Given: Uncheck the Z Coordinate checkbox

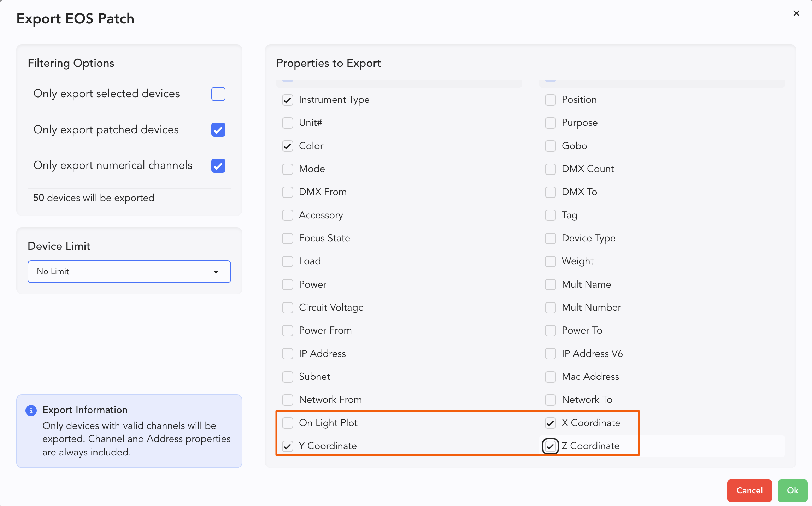Looking at the screenshot, I should tap(550, 446).
